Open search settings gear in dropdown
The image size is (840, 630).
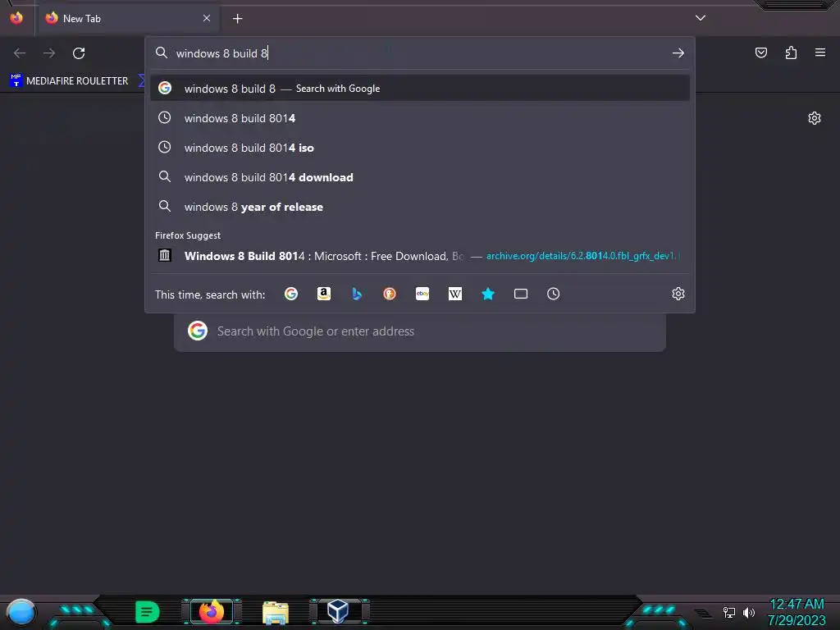pos(678,294)
